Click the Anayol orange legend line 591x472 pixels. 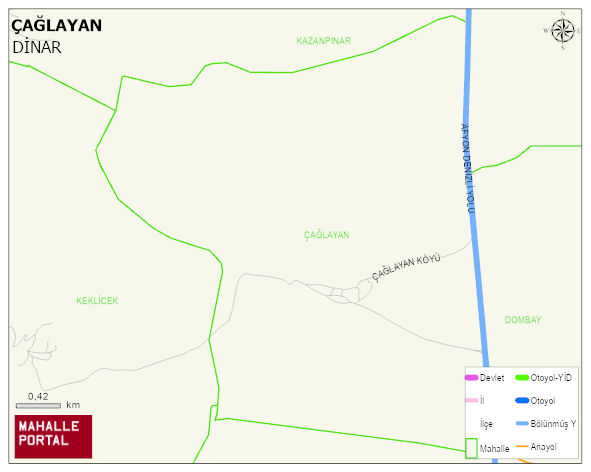(x=522, y=446)
